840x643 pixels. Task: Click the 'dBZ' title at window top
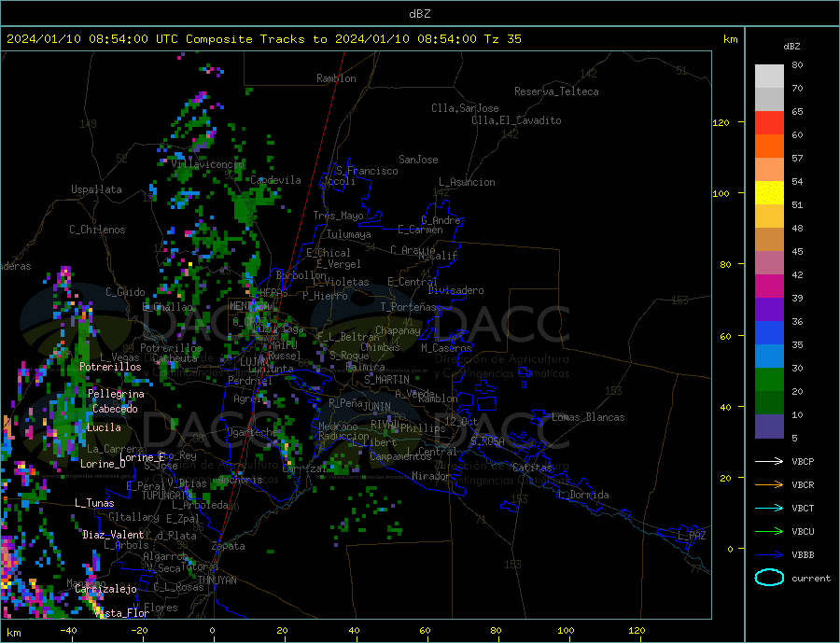[x=419, y=14]
